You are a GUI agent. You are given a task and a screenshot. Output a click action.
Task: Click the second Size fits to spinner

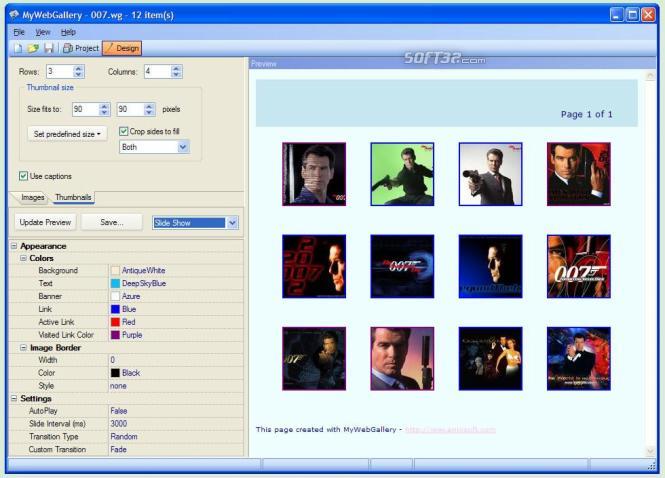149,109
